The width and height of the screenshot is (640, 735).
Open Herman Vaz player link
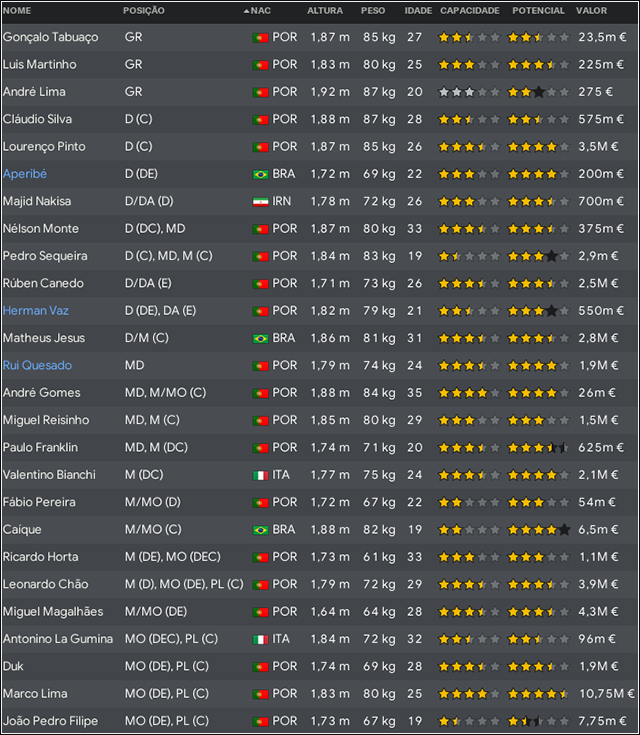pyautogui.click(x=36, y=311)
